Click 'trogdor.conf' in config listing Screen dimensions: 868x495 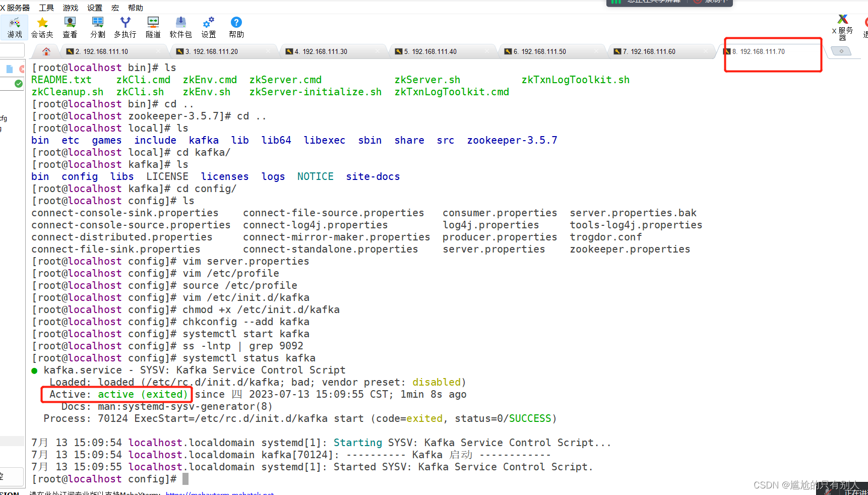[x=606, y=237]
